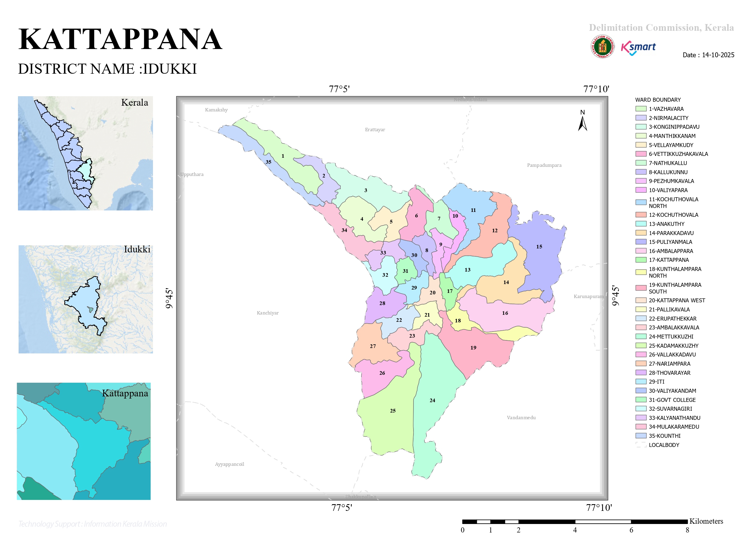
Task: Open the Kattappana locality inset map
Action: click(83, 441)
